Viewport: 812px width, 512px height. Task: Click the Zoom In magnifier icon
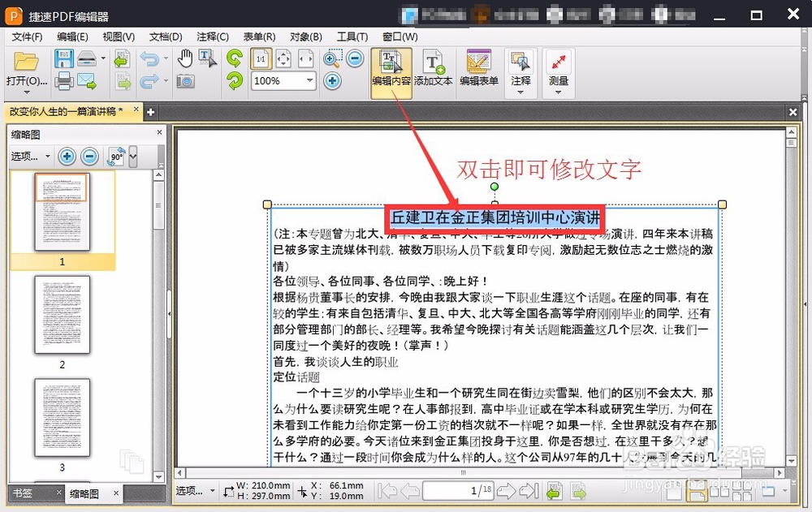click(x=331, y=58)
